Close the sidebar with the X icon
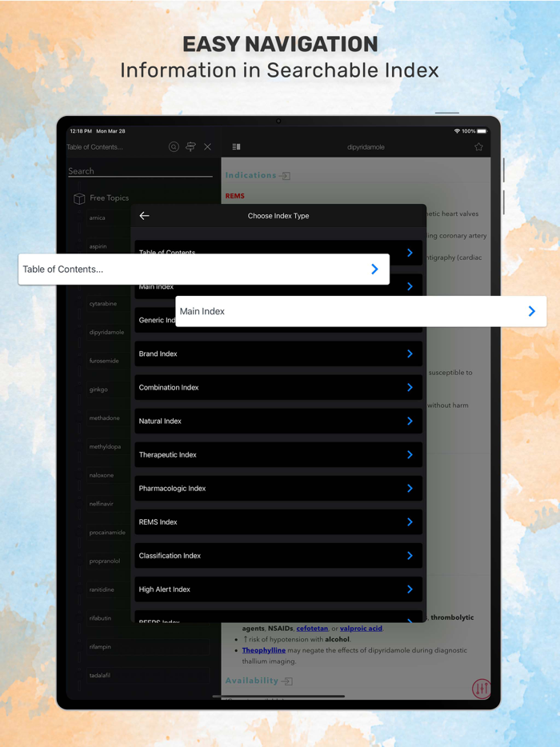The height and width of the screenshot is (747, 560). tap(208, 146)
